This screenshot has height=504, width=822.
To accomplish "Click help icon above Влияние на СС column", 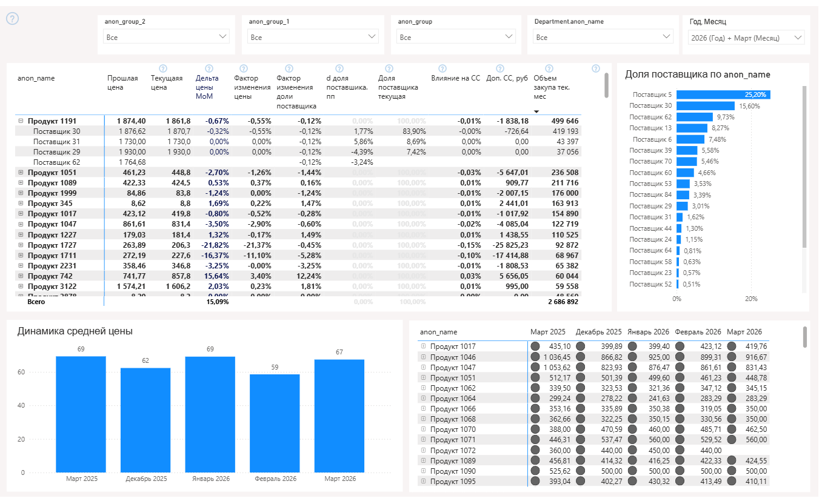I will [x=443, y=68].
